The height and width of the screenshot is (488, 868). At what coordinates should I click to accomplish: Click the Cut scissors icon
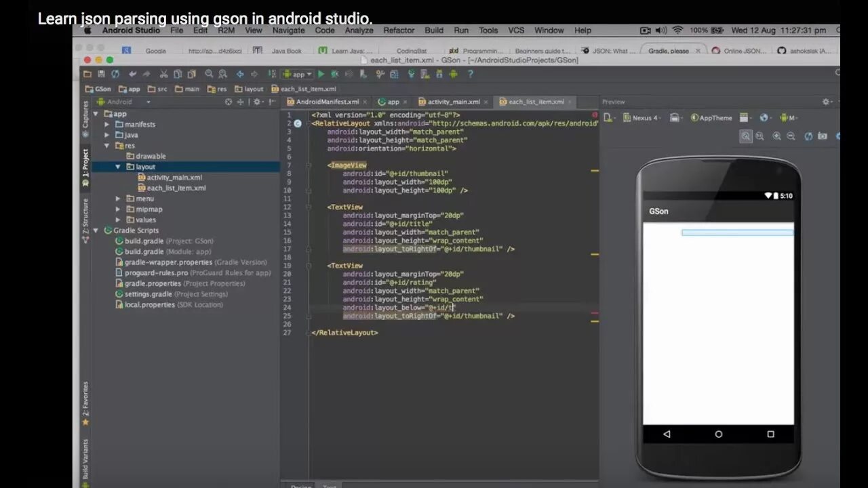(x=163, y=74)
